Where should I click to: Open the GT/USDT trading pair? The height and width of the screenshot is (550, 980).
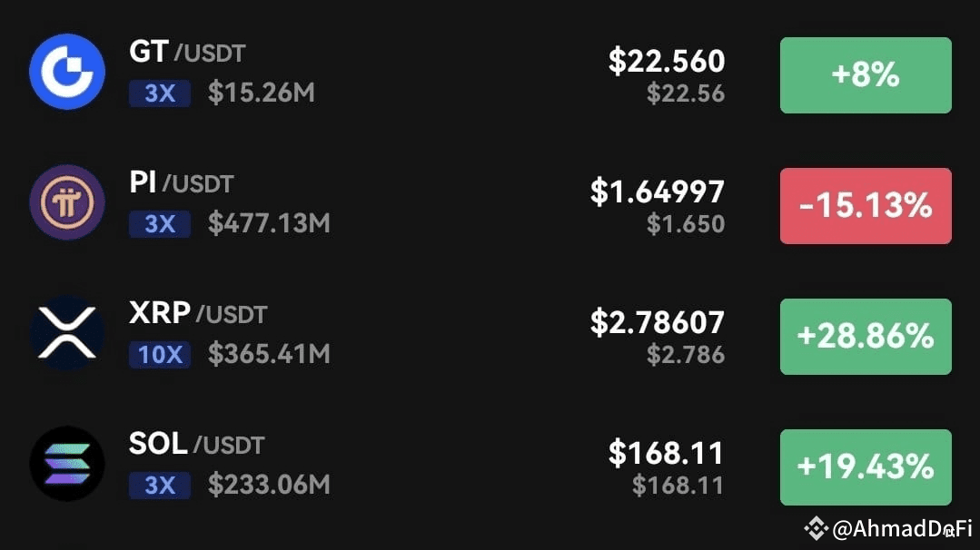187,53
